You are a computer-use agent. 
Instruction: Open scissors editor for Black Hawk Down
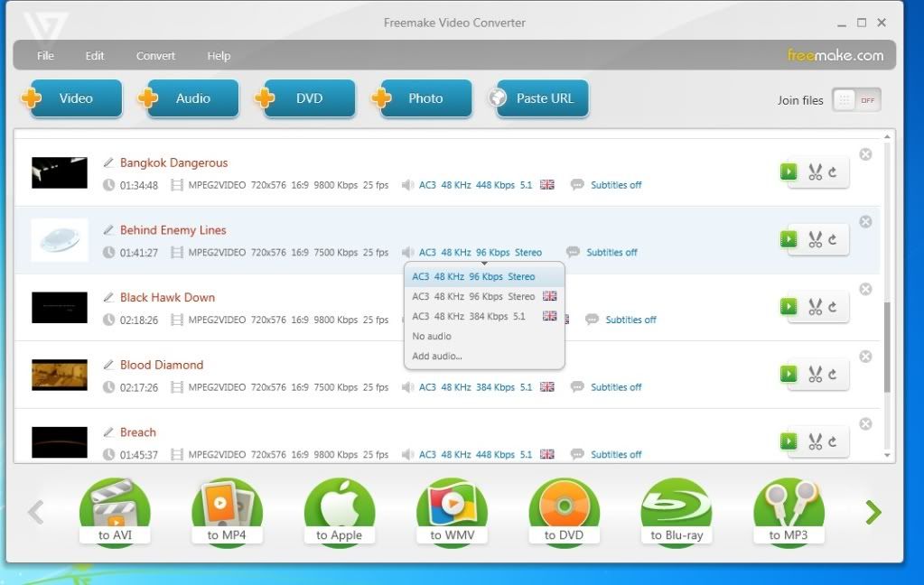point(815,307)
